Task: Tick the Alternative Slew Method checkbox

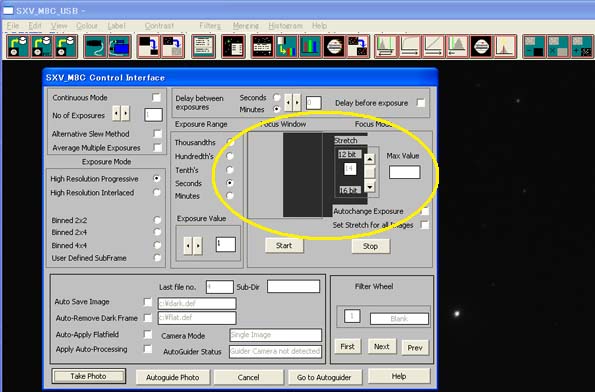Action: click(x=157, y=134)
